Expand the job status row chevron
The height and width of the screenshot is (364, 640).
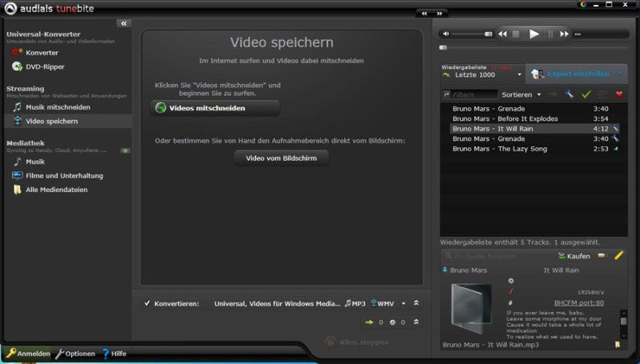416,322
